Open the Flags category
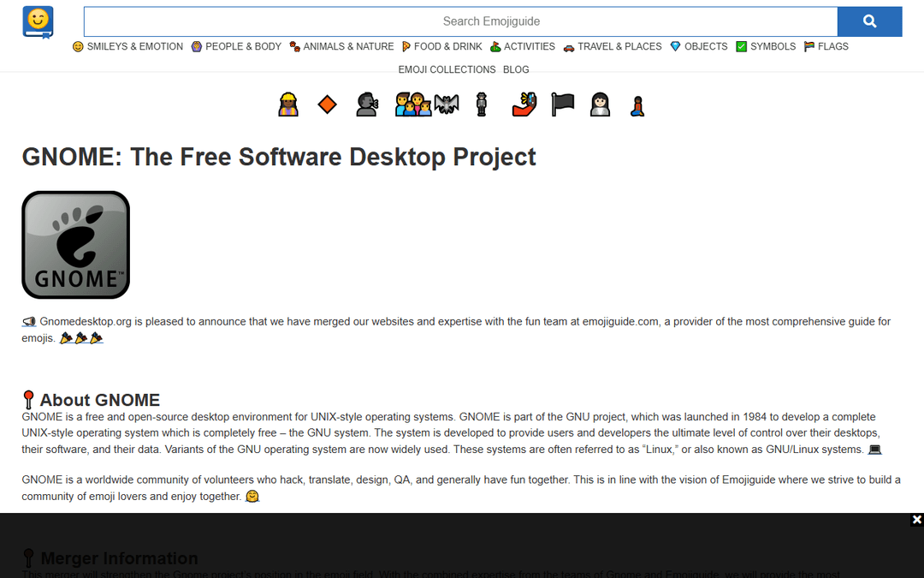 click(826, 46)
